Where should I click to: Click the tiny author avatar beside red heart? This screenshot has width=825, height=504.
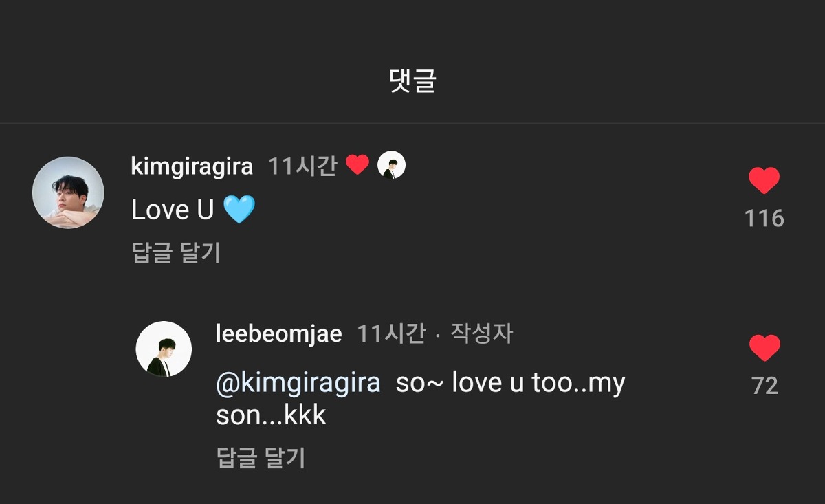[x=391, y=165]
